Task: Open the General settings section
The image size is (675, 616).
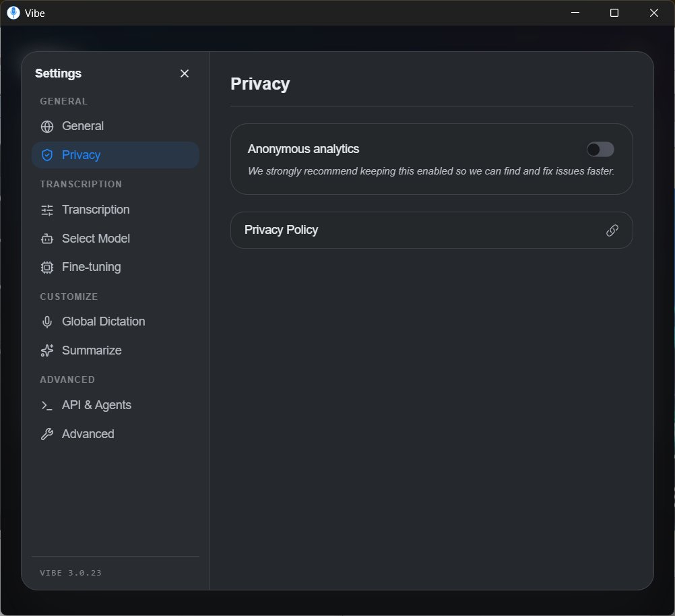Action: (115, 126)
